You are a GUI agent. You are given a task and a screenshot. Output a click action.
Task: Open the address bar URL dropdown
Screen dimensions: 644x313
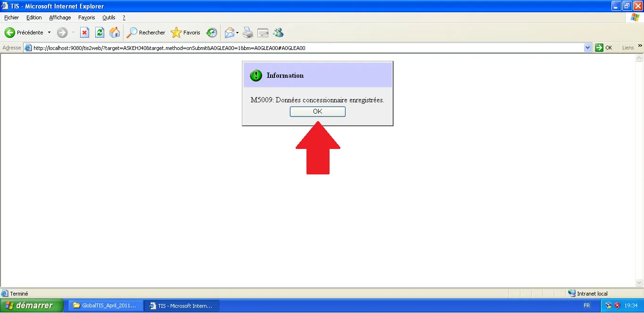[587, 48]
